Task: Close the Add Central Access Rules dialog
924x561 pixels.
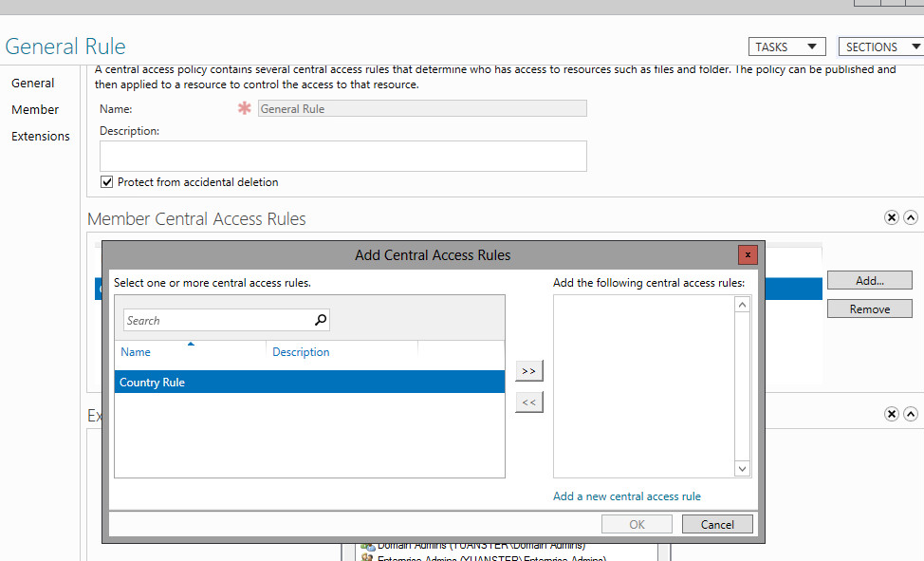Action: (x=748, y=254)
